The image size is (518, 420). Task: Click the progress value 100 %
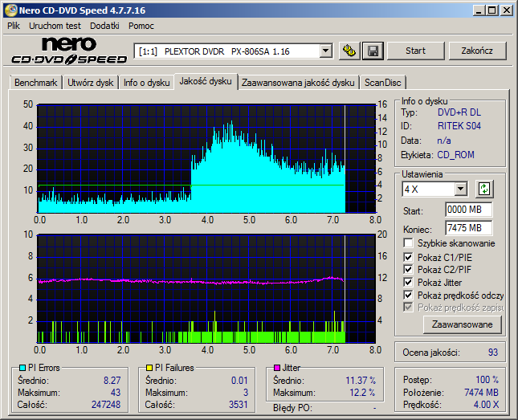pyautogui.click(x=487, y=380)
